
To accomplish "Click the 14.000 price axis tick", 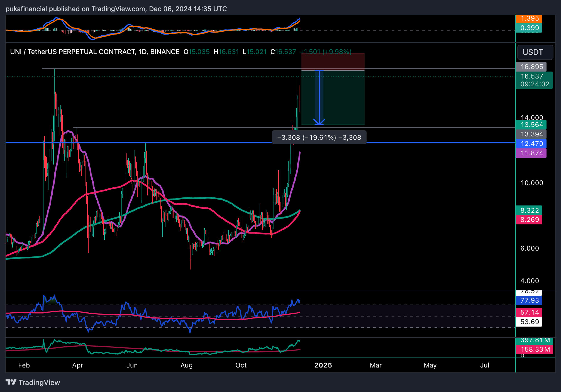I will 532,117.
